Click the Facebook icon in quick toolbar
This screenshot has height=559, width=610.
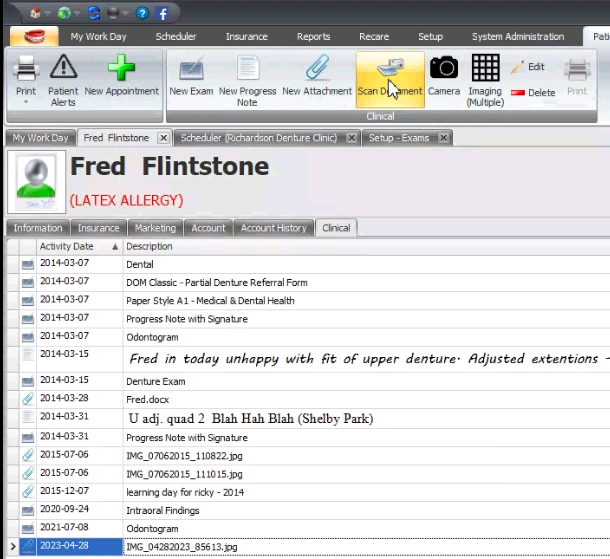pos(163,14)
